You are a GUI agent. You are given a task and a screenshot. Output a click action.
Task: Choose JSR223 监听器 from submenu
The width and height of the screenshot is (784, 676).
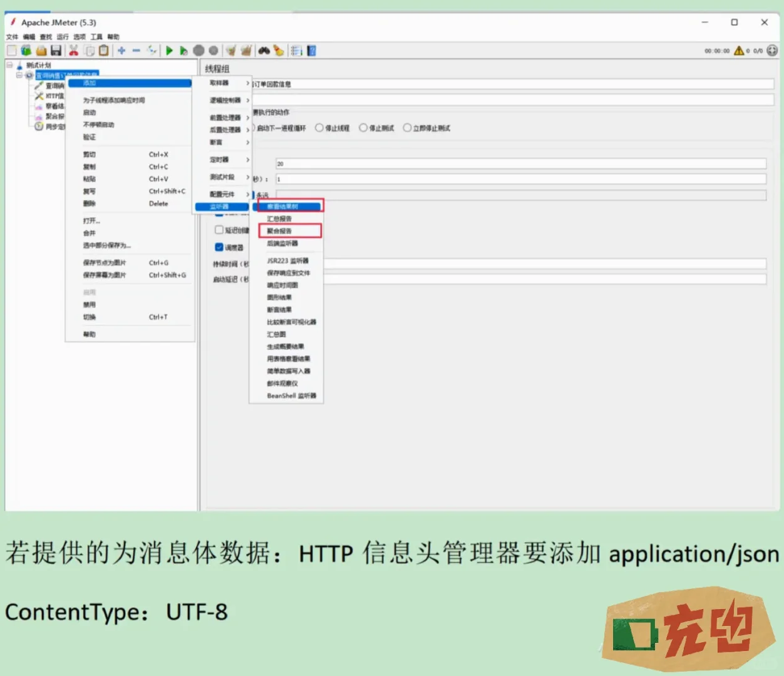[286, 260]
